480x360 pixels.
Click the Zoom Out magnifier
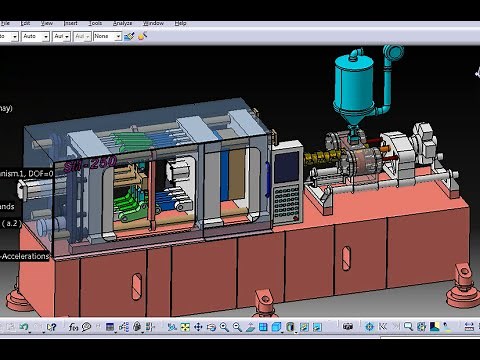point(237,327)
